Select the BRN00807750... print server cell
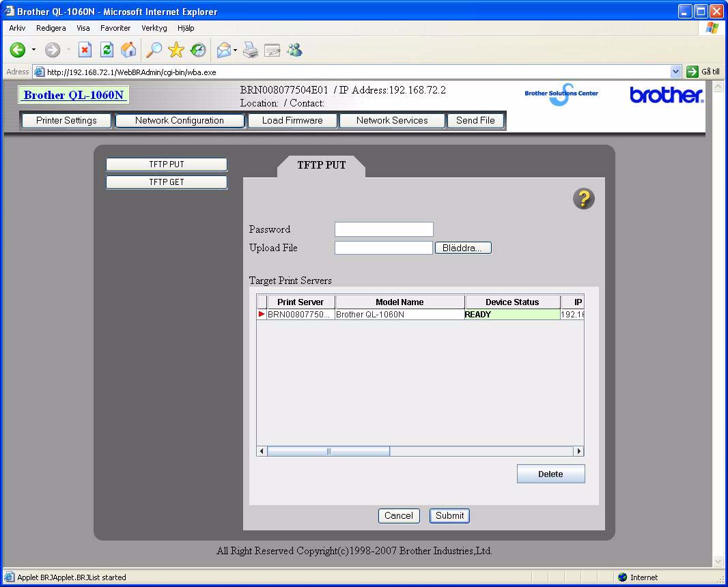728x587 pixels. coord(301,315)
